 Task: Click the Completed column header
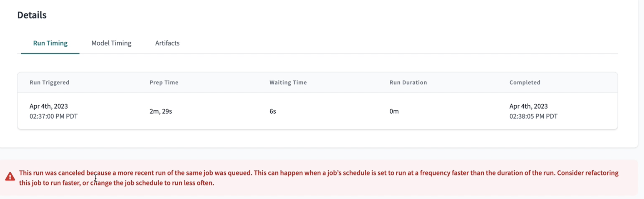click(x=525, y=82)
